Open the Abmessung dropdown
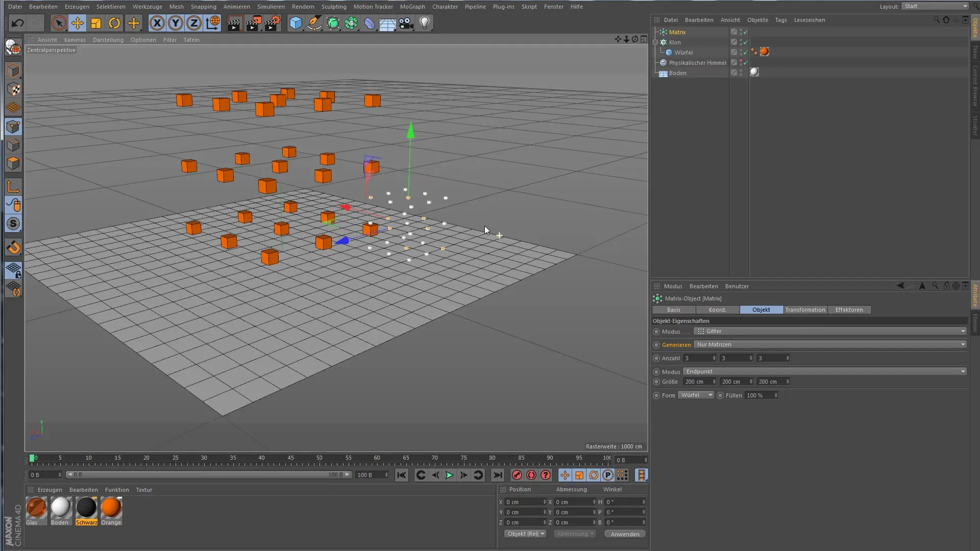 tap(575, 534)
